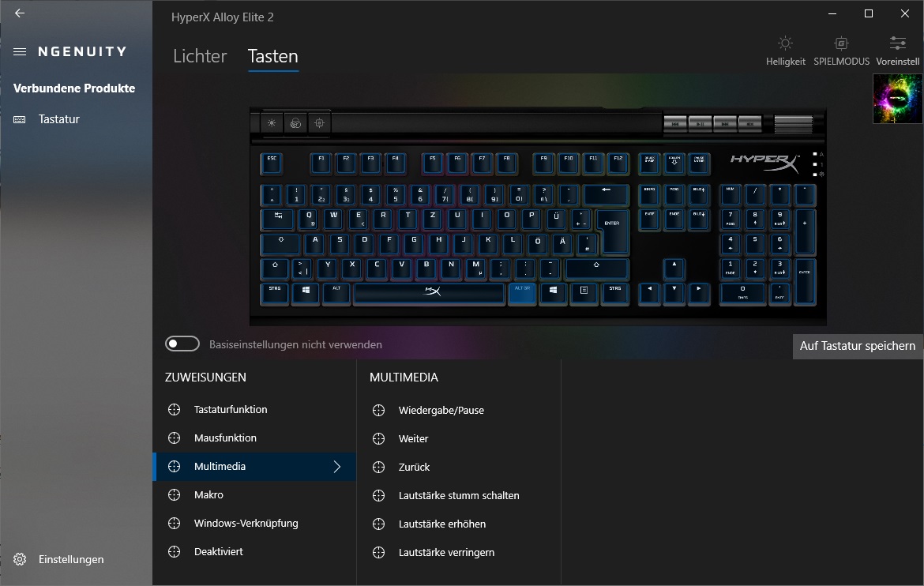The height and width of the screenshot is (586, 924).
Task: Choose Windows-Verknüpfung assignment
Action: tap(254, 523)
